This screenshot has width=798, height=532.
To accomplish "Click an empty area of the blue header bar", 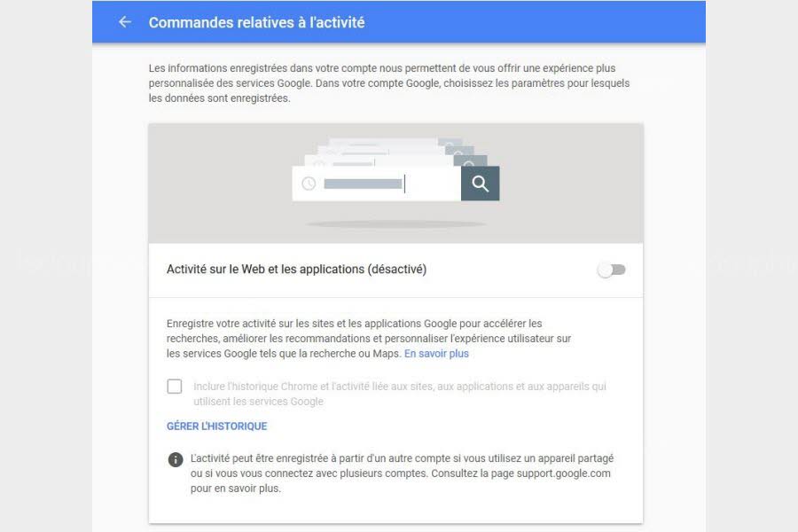I will (x=535, y=22).
